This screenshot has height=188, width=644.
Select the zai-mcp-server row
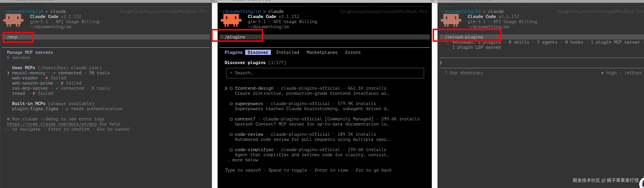pyautogui.click(x=61, y=88)
